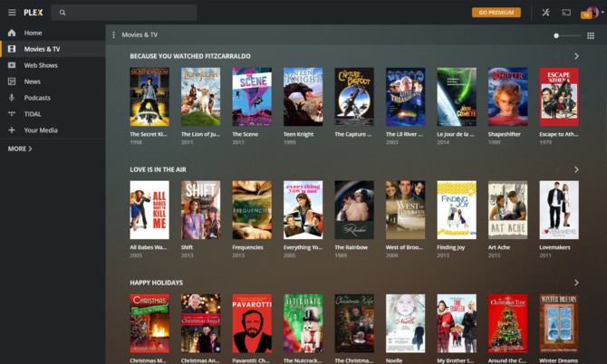Open The Secret Kingdom poster

point(149,97)
